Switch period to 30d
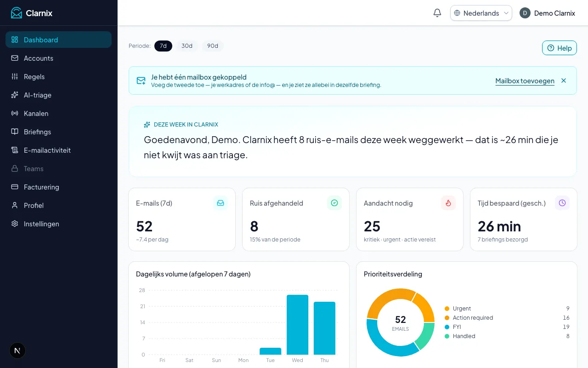The image size is (588, 368). [187, 46]
